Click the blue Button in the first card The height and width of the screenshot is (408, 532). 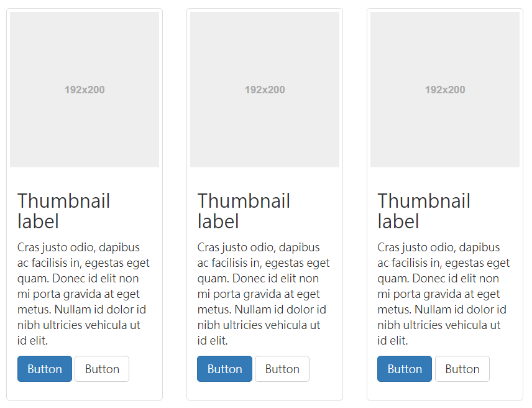[x=45, y=369]
